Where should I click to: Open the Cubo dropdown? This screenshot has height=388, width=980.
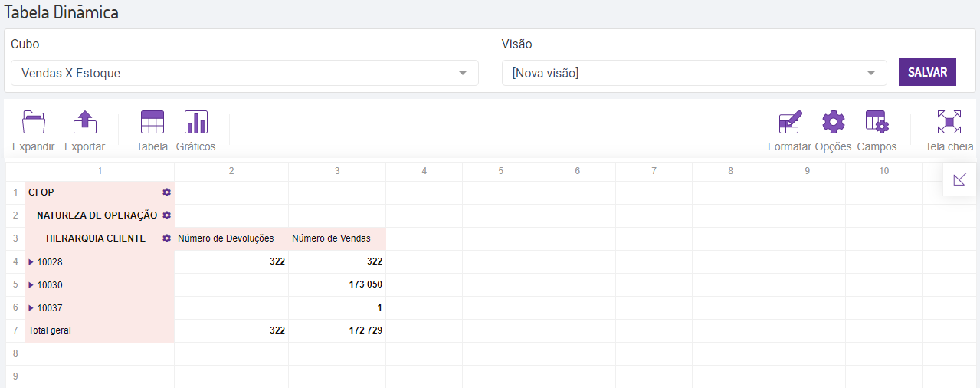244,74
